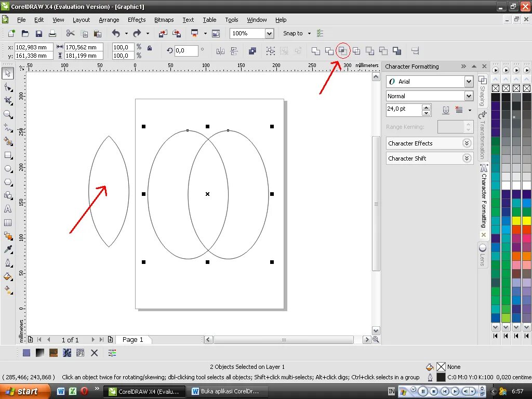Click CorelDRAW X4 taskbar button
Screen dimensions: 532x399
(x=144, y=391)
